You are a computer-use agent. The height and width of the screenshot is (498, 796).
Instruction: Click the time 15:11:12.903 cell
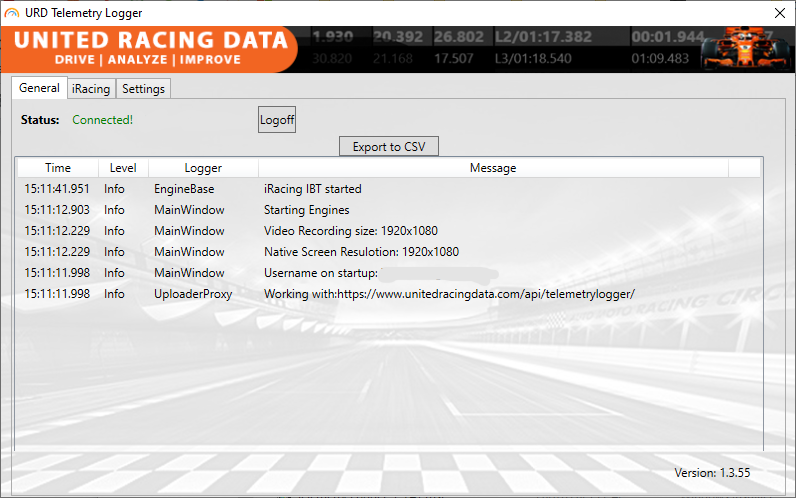click(57, 210)
